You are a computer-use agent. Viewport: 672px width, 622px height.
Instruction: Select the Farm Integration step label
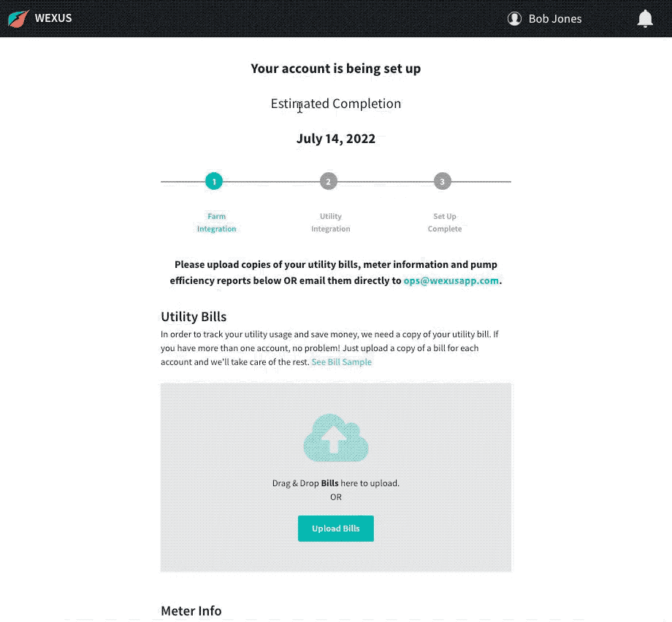[216, 223]
